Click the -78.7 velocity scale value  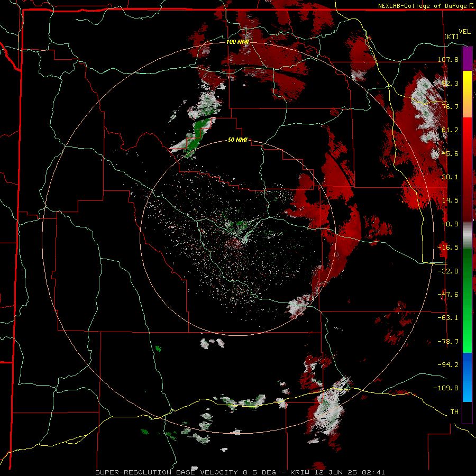pyautogui.click(x=448, y=342)
